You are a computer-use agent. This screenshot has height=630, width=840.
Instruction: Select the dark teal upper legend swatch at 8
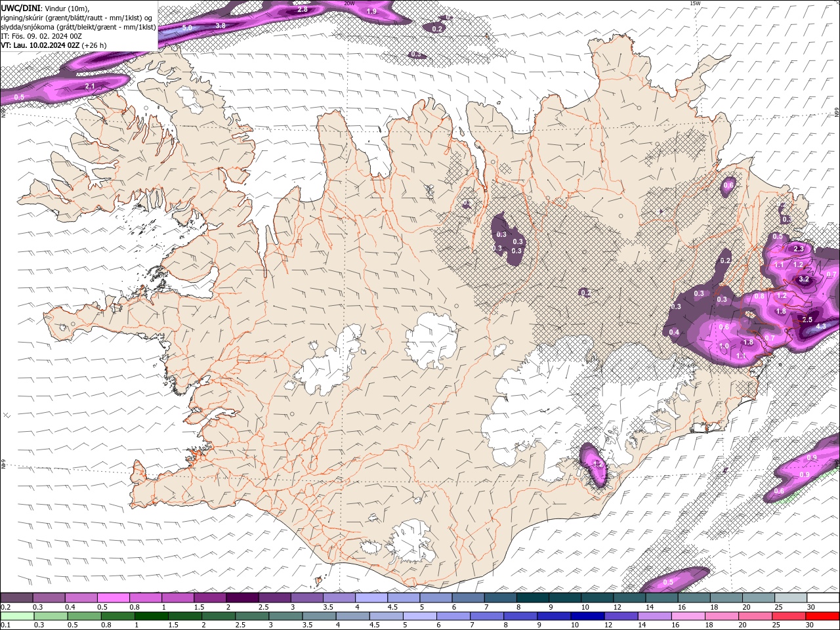533,598
